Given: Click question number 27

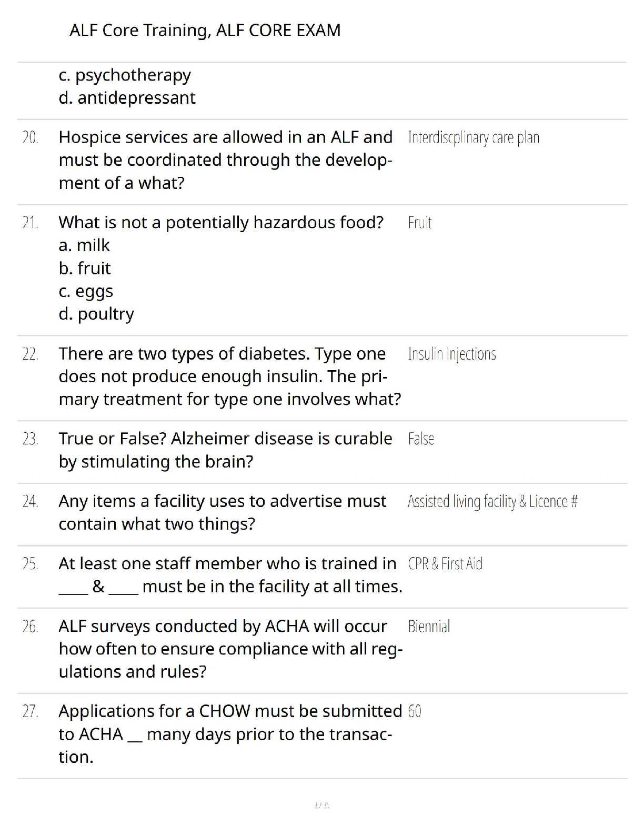Looking at the screenshot, I should pyautogui.click(x=30, y=712).
